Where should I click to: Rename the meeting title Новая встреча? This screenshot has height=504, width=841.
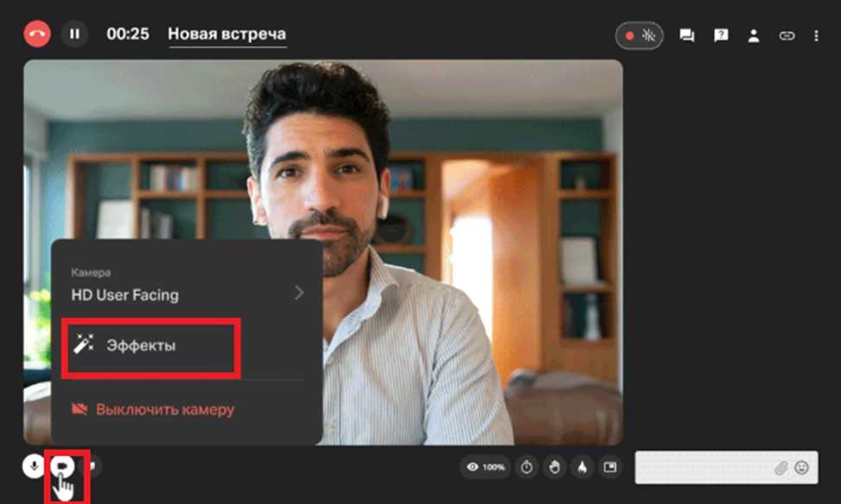(x=226, y=35)
